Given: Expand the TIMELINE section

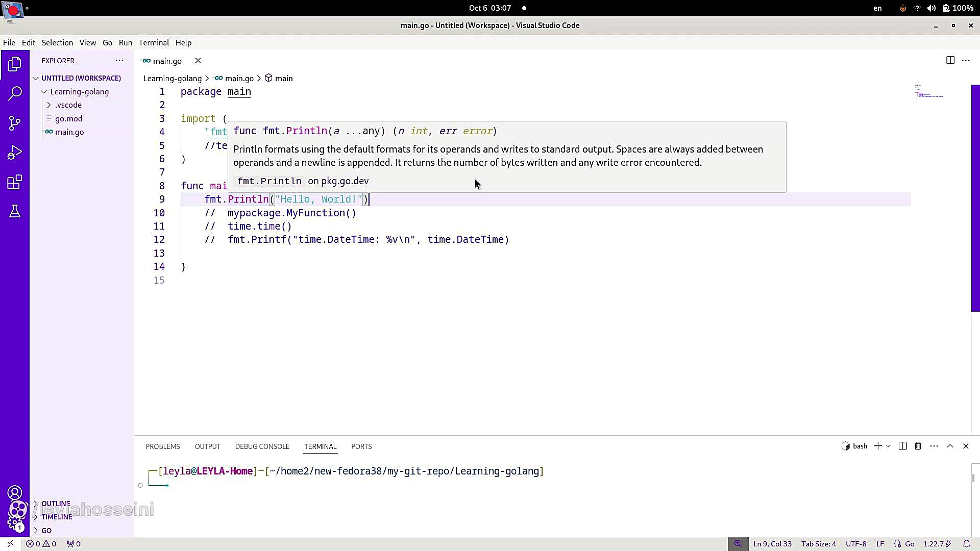Looking at the screenshot, I should (x=57, y=517).
